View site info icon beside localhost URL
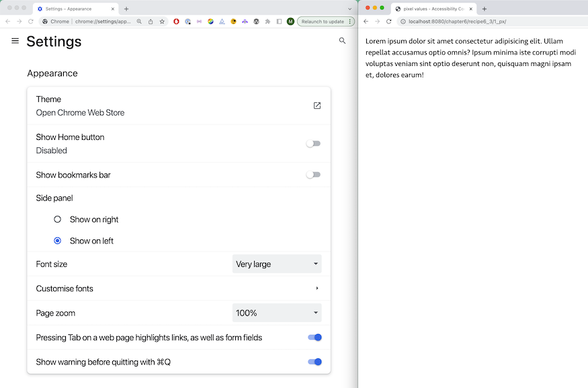Screen dimensions: 588x388 coord(403,22)
